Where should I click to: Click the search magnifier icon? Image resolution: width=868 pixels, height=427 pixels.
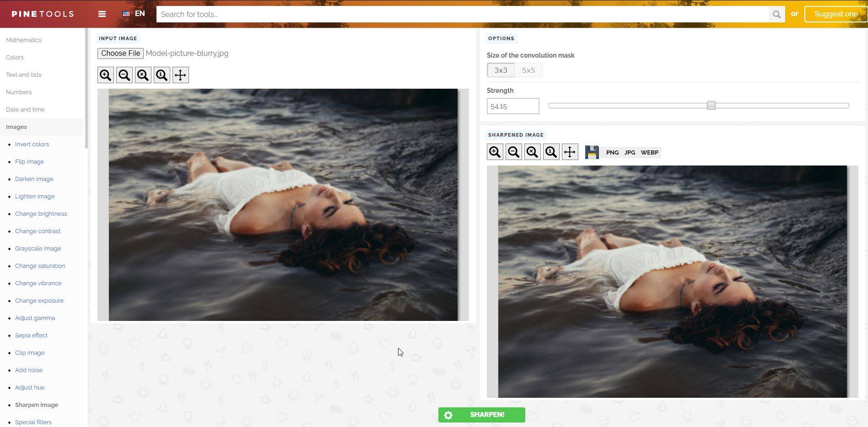click(776, 14)
